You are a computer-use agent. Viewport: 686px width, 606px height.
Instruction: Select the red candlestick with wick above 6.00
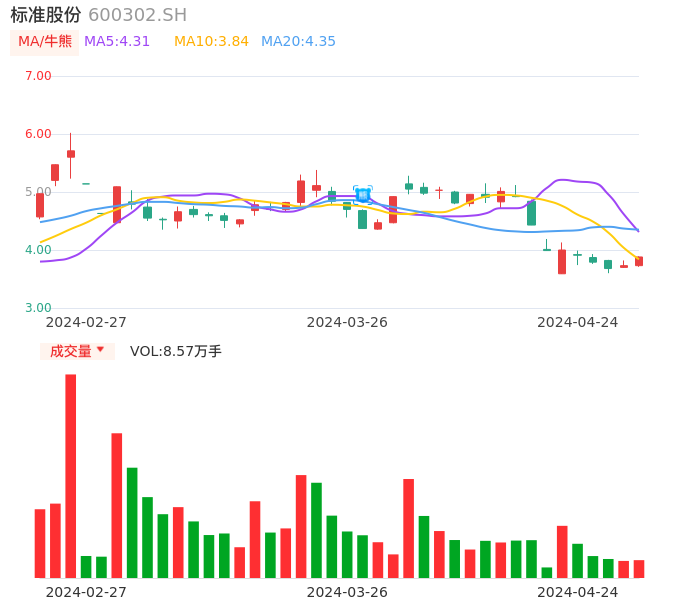[71, 153]
